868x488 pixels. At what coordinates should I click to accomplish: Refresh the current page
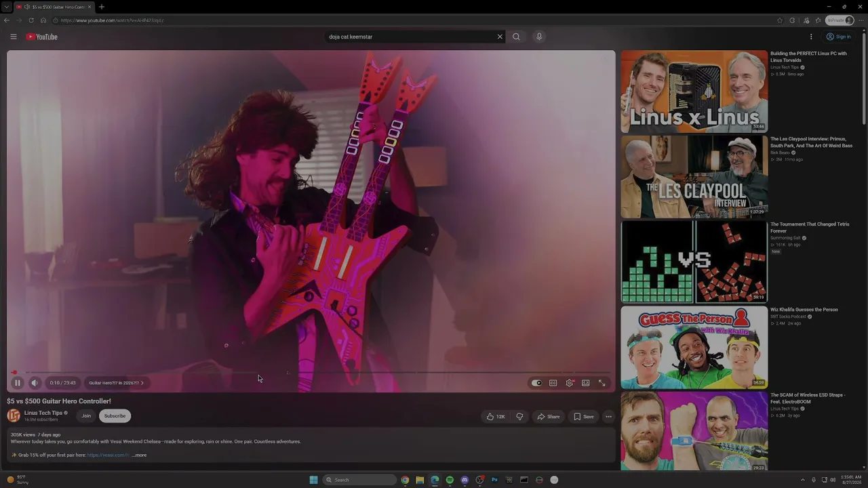[31, 20]
